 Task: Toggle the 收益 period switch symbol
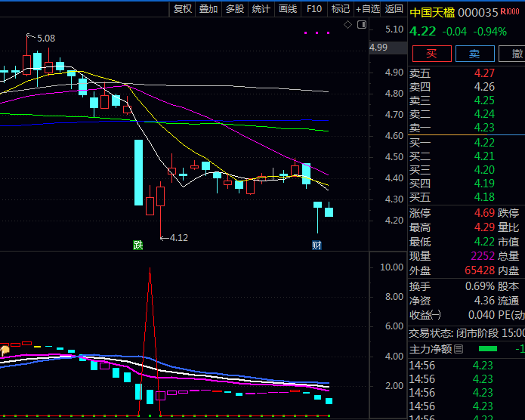436,315
